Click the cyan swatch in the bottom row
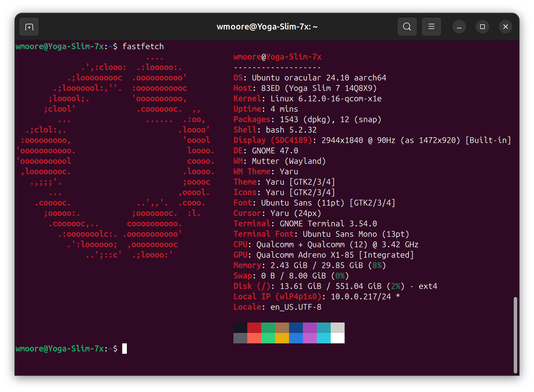The width and height of the screenshot is (534, 392). [324, 338]
